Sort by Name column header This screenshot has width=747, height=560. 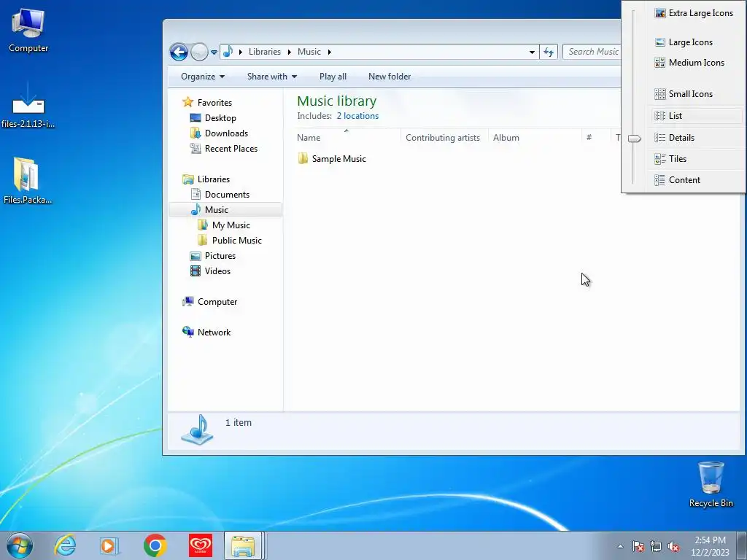click(348, 138)
